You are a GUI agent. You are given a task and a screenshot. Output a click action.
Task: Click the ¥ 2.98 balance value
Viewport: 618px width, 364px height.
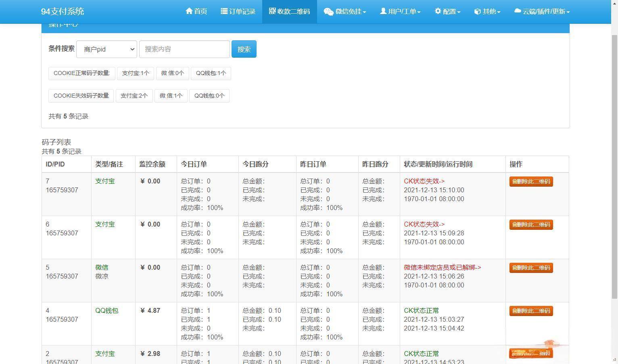150,354
